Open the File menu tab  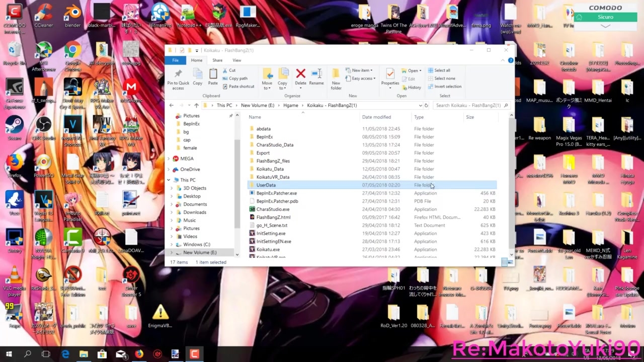(x=175, y=60)
